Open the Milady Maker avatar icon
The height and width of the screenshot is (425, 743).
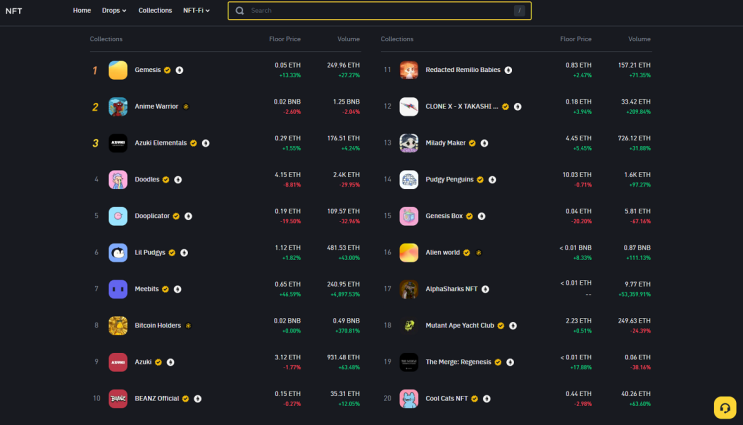409,143
